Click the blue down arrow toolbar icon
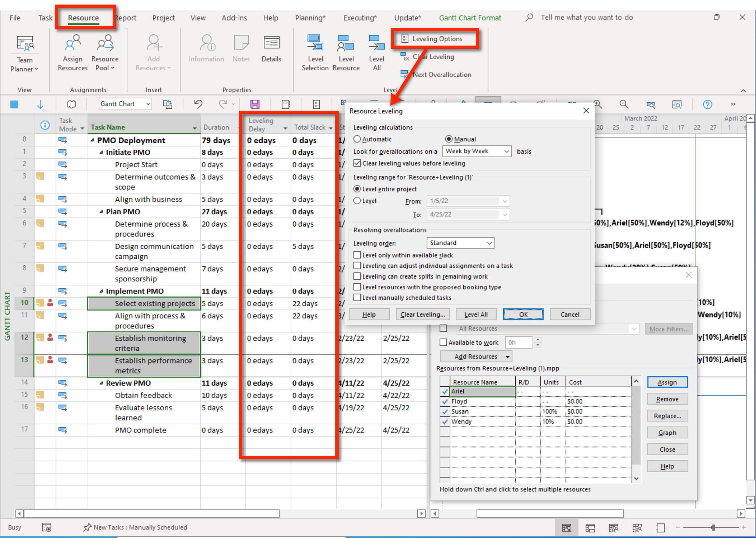The height and width of the screenshot is (538, 756). (40, 104)
